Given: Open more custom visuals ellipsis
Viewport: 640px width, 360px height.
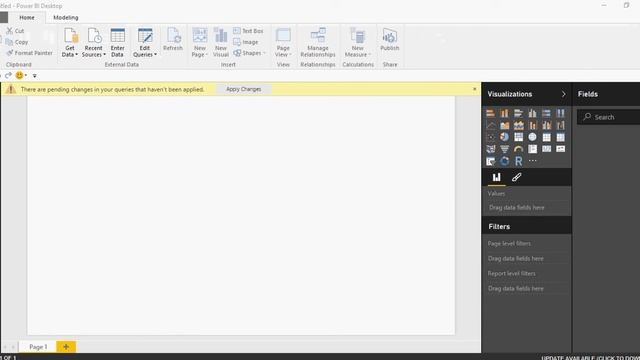Looking at the screenshot, I should (x=532, y=161).
